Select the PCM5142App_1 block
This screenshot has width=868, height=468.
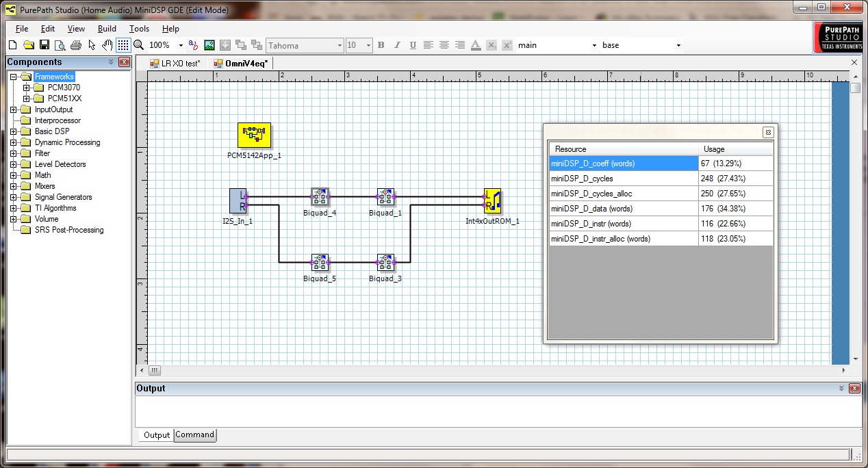coord(254,135)
